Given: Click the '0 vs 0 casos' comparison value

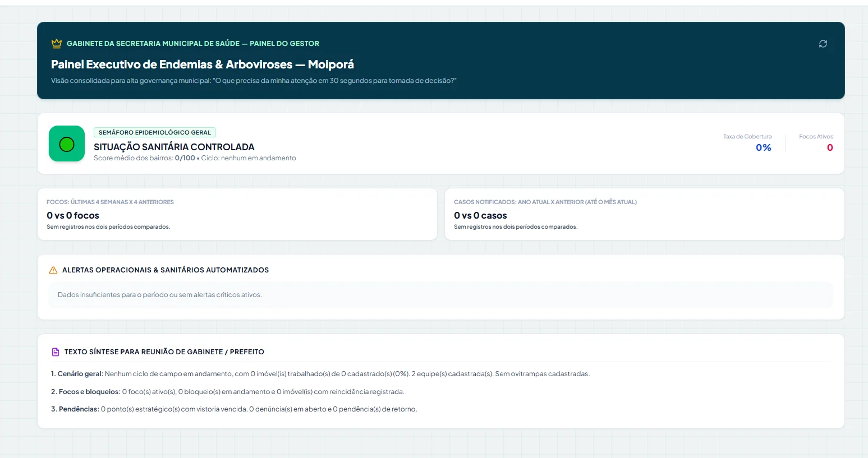Looking at the screenshot, I should (x=480, y=215).
